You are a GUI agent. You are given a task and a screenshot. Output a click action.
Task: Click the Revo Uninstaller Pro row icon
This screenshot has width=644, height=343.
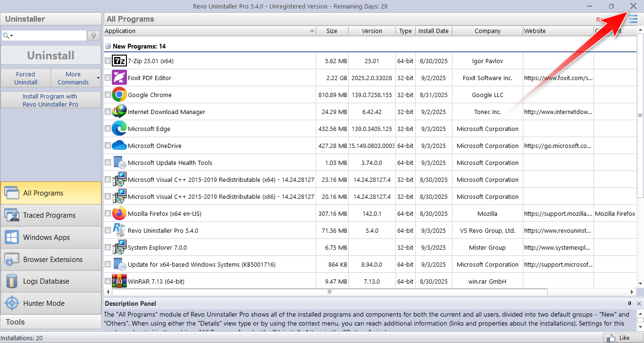click(119, 230)
